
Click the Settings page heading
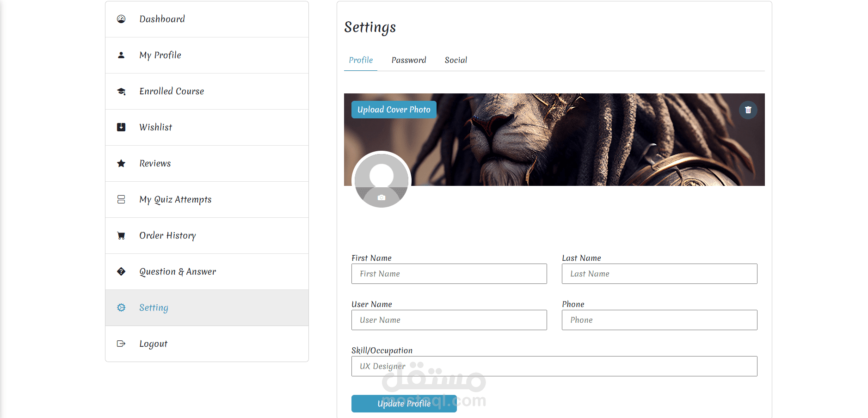[x=370, y=27]
